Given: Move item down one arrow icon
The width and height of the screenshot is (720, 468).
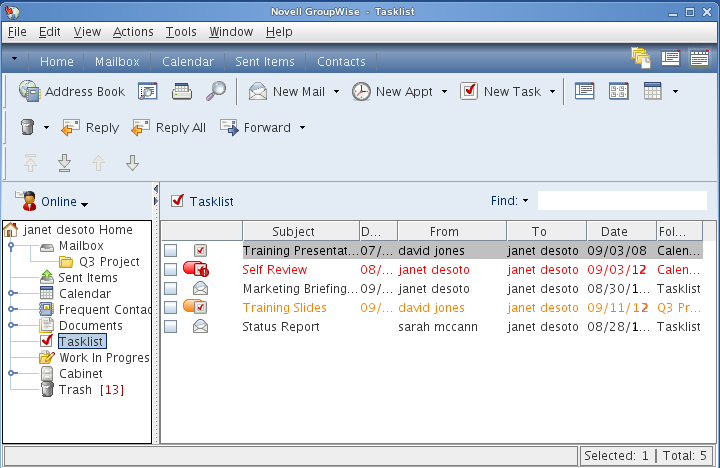Looking at the screenshot, I should [132, 163].
